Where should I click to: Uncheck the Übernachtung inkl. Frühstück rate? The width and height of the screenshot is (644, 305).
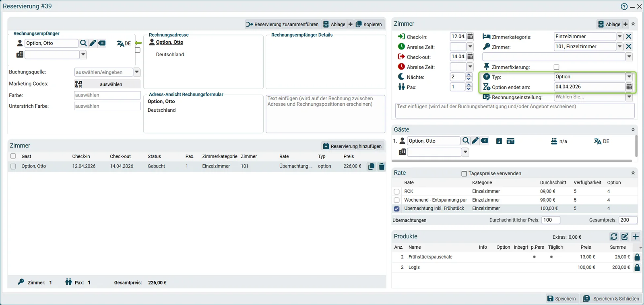[397, 209]
